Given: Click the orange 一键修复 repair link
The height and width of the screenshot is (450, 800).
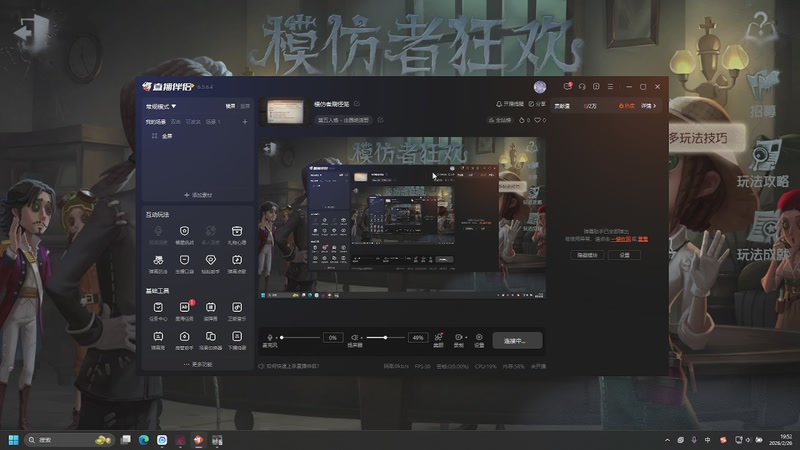Looking at the screenshot, I should pyautogui.click(x=620, y=239).
